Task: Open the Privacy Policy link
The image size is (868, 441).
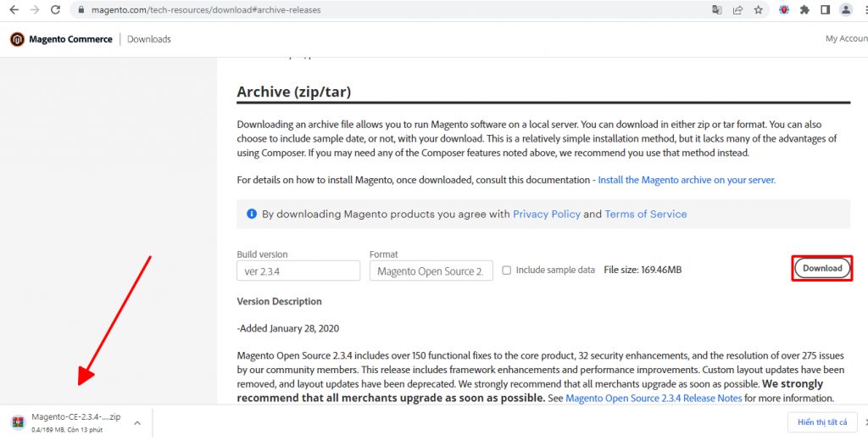Action: click(547, 214)
